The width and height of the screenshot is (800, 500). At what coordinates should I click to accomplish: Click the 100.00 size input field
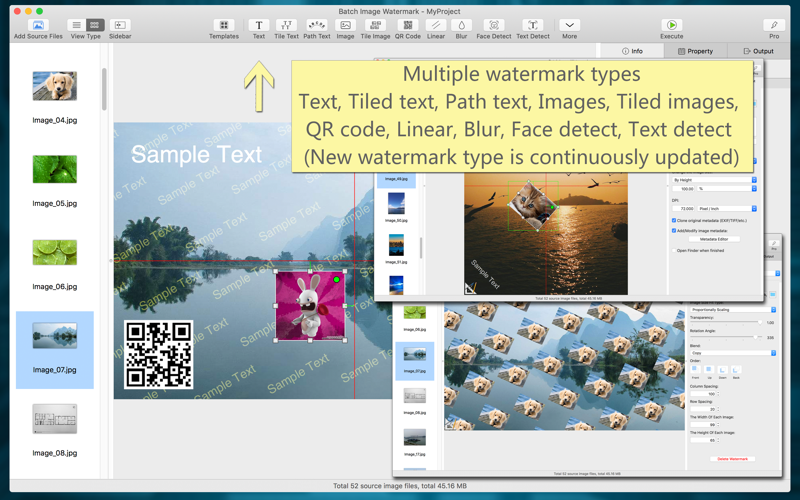(684, 189)
